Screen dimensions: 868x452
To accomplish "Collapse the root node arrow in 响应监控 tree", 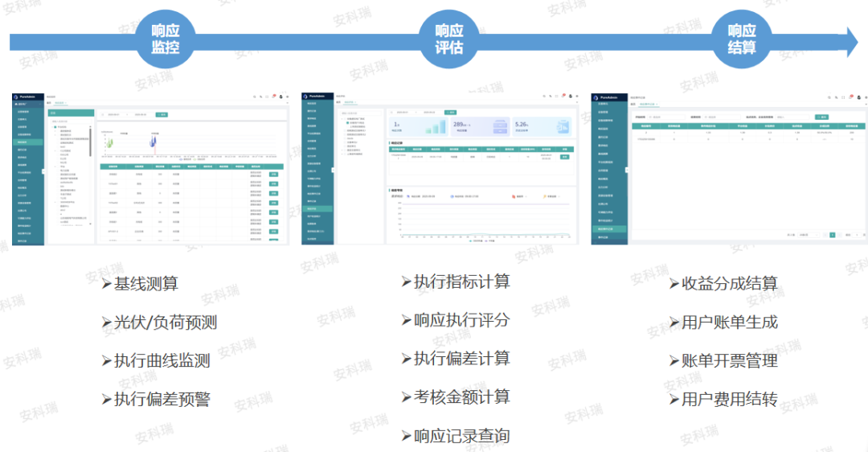I will 53,127.
